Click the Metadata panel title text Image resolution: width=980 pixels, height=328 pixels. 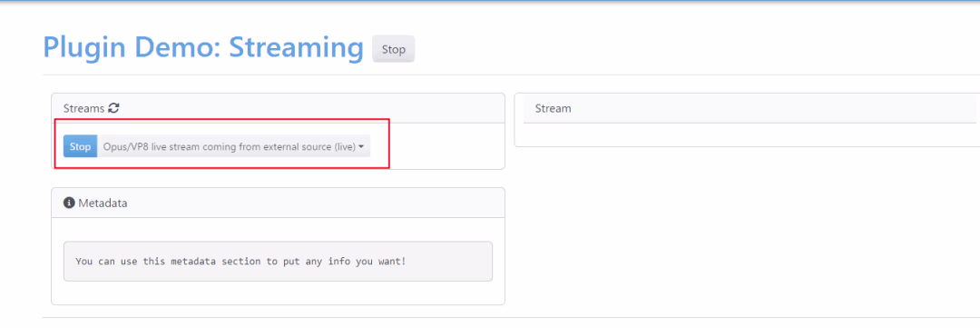(x=103, y=203)
